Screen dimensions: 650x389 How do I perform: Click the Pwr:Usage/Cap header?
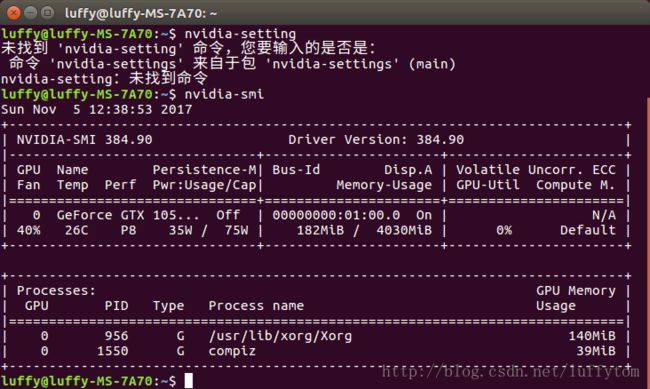click(x=204, y=185)
